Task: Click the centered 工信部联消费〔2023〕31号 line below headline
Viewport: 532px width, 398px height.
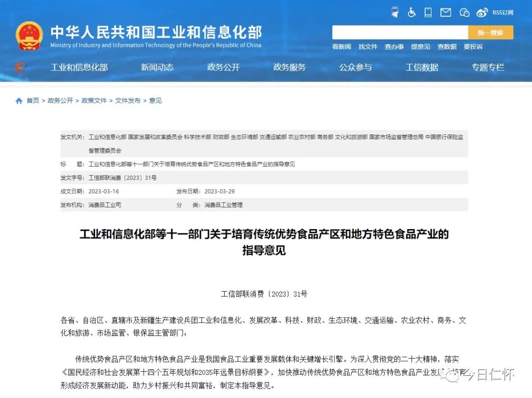Action: [264, 294]
